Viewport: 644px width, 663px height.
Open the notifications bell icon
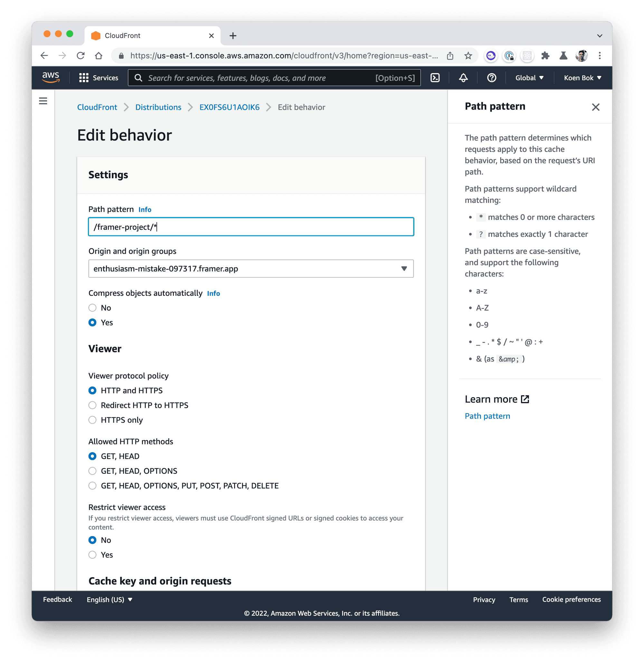[463, 78]
